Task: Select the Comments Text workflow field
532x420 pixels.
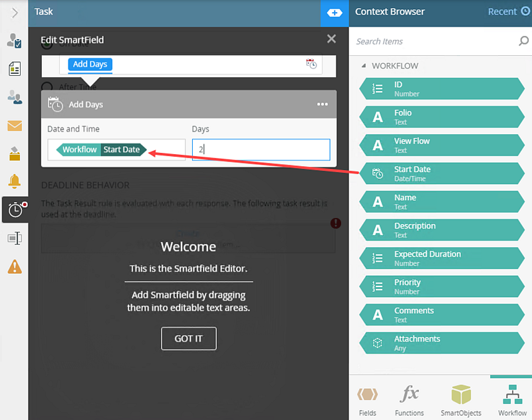Action: coord(442,314)
